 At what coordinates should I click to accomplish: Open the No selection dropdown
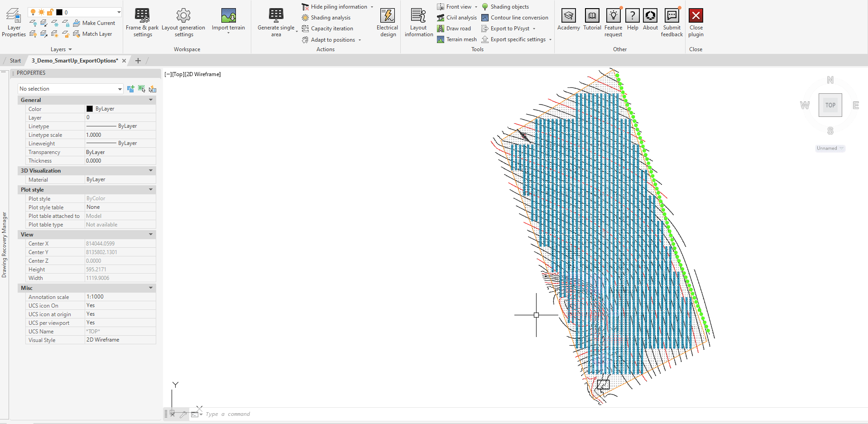pyautogui.click(x=120, y=89)
